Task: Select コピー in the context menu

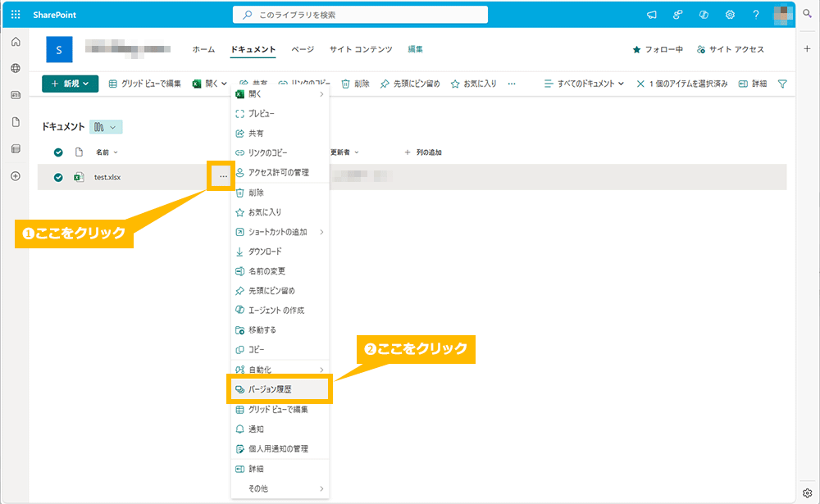Action: point(280,350)
